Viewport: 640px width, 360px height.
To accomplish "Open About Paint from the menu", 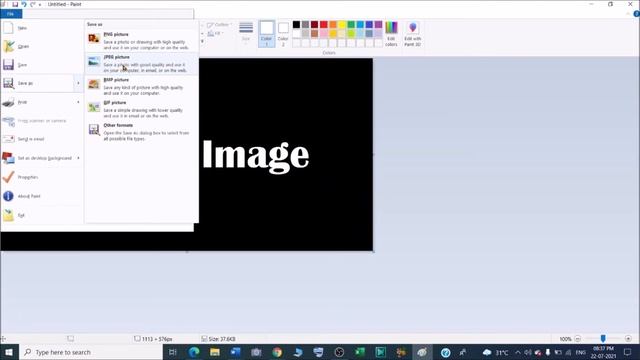I will click(x=42, y=196).
